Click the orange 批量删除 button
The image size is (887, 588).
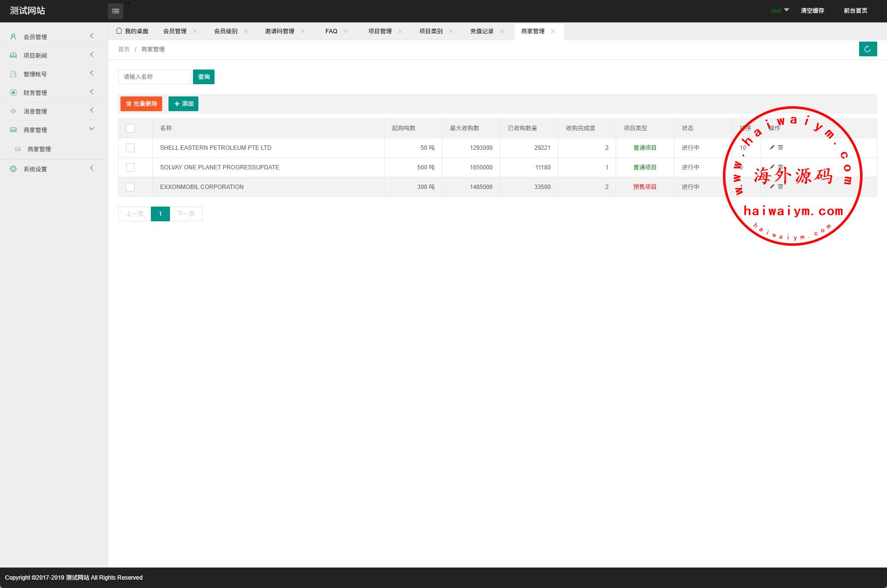click(141, 104)
